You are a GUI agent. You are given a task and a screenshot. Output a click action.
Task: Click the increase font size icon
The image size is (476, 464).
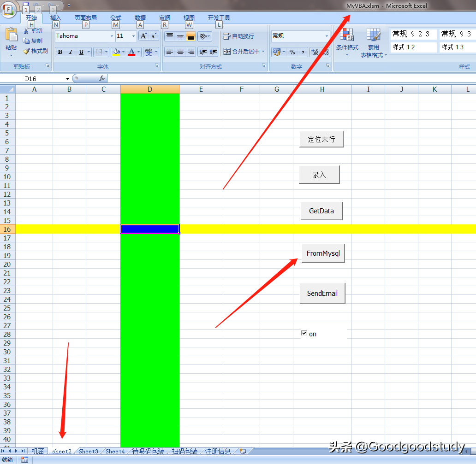click(143, 36)
